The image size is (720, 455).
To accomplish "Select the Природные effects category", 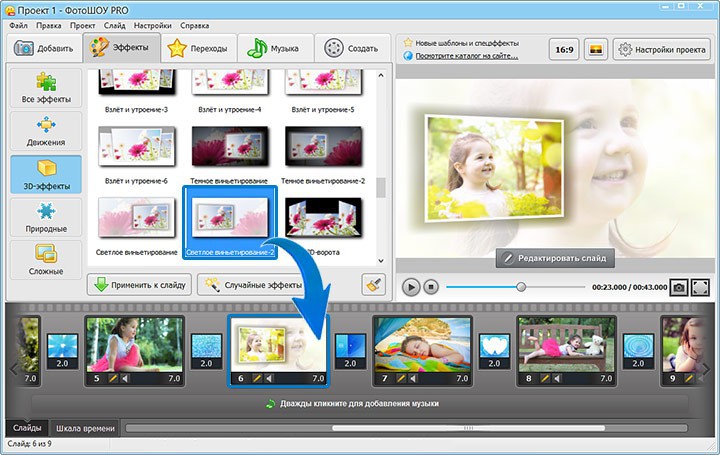I will click(x=46, y=217).
